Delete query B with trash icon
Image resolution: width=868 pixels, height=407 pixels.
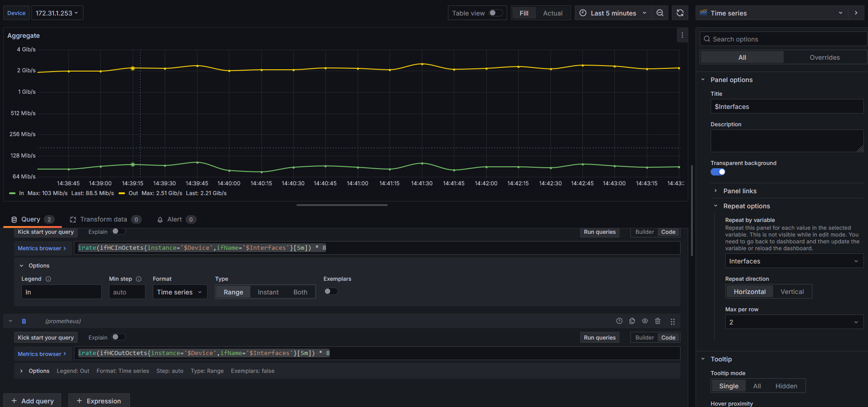(x=658, y=321)
